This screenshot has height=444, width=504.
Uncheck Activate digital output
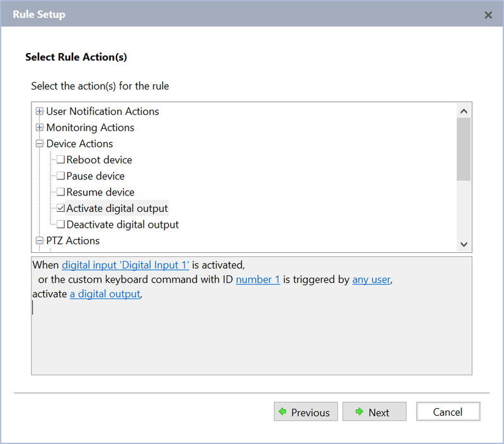click(61, 208)
